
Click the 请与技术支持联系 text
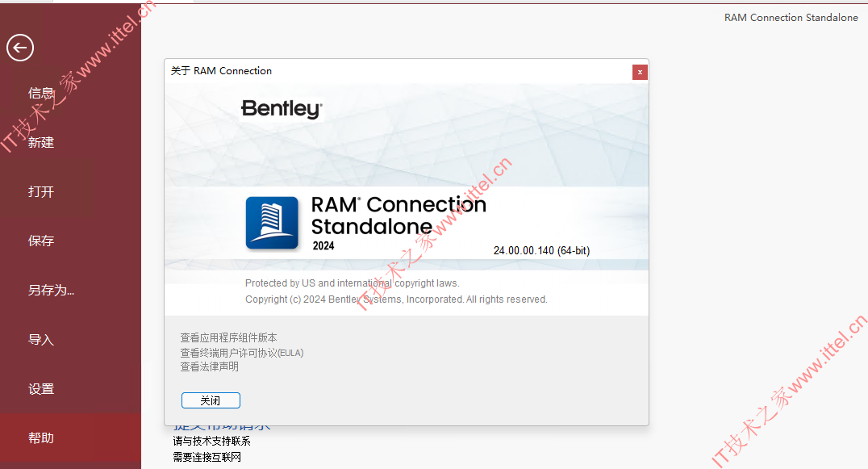[x=211, y=441]
